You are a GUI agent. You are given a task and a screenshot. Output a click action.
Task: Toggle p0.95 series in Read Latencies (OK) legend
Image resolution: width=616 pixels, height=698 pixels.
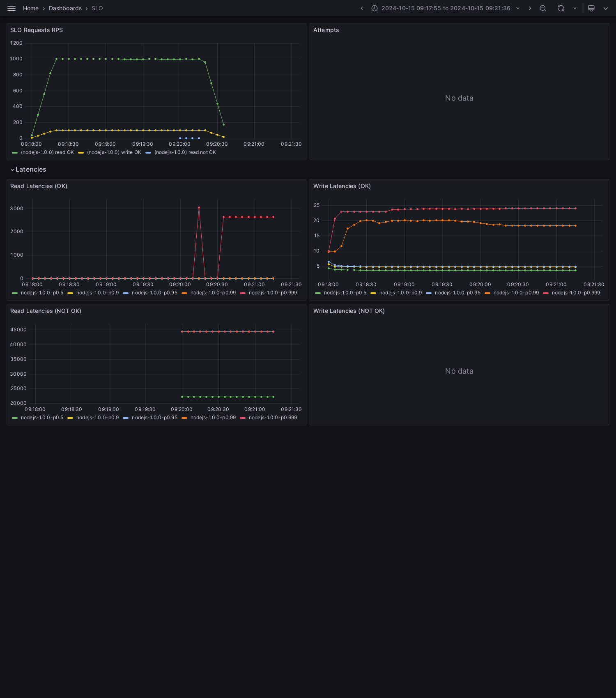coord(154,293)
